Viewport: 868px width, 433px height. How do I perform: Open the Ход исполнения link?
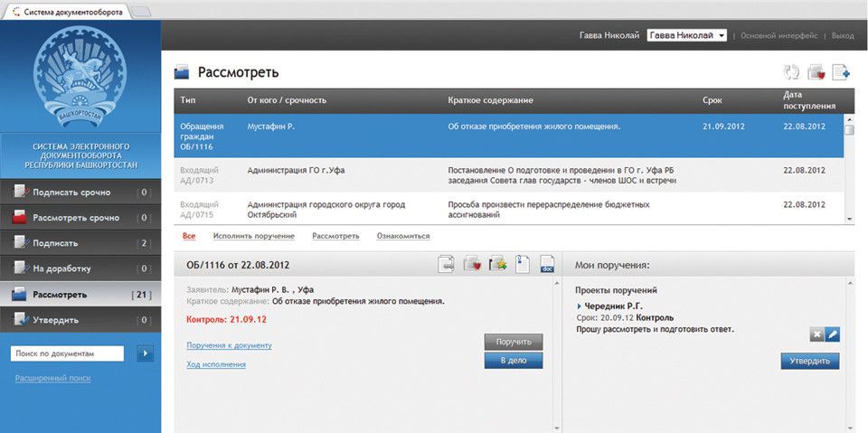point(216,364)
